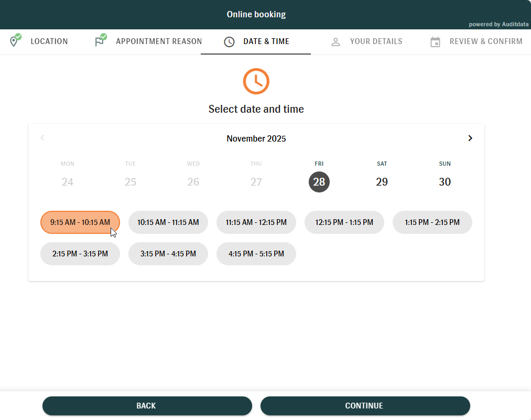Click the Location pin icon
Screen dimensions: 531x420
(14, 41)
